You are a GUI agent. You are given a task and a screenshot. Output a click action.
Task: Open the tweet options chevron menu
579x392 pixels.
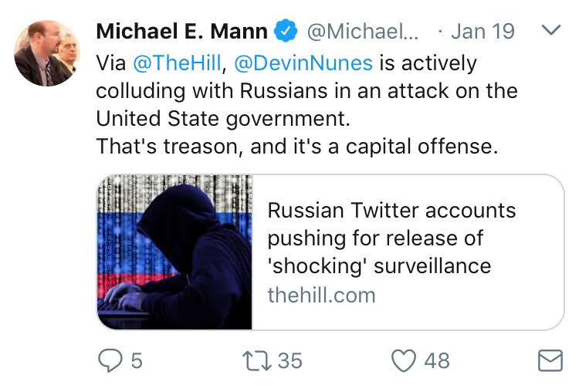click(x=551, y=29)
